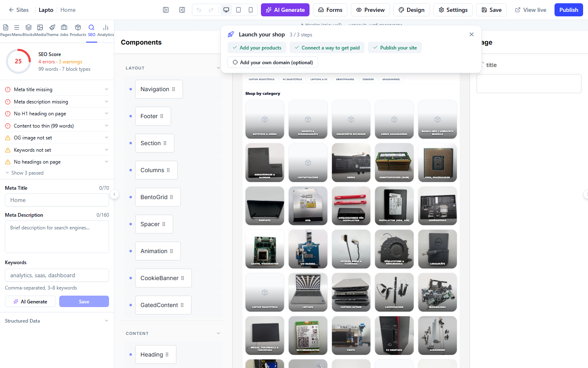Expand the No headings on page warning
Image resolution: width=588 pixels, height=368 pixels.
click(x=57, y=162)
